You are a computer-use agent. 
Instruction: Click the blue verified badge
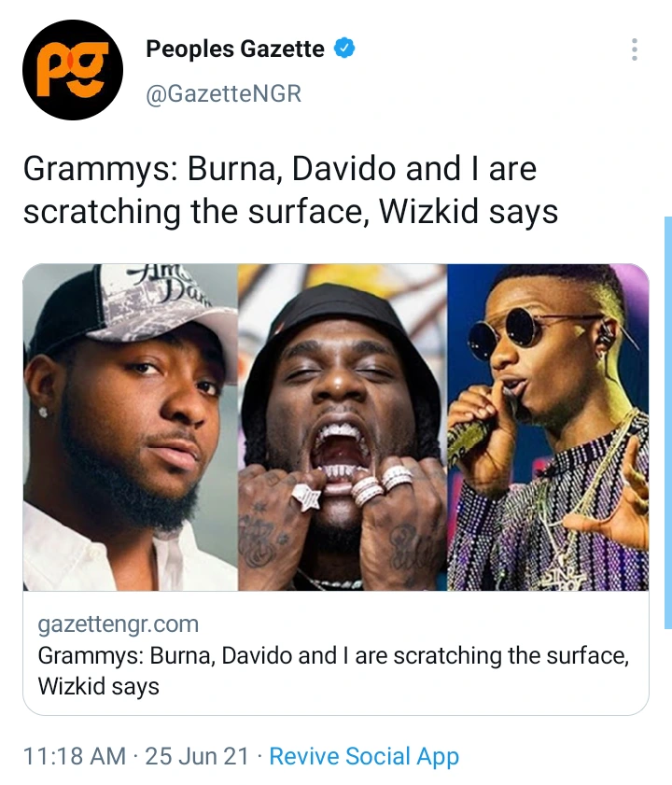[344, 48]
